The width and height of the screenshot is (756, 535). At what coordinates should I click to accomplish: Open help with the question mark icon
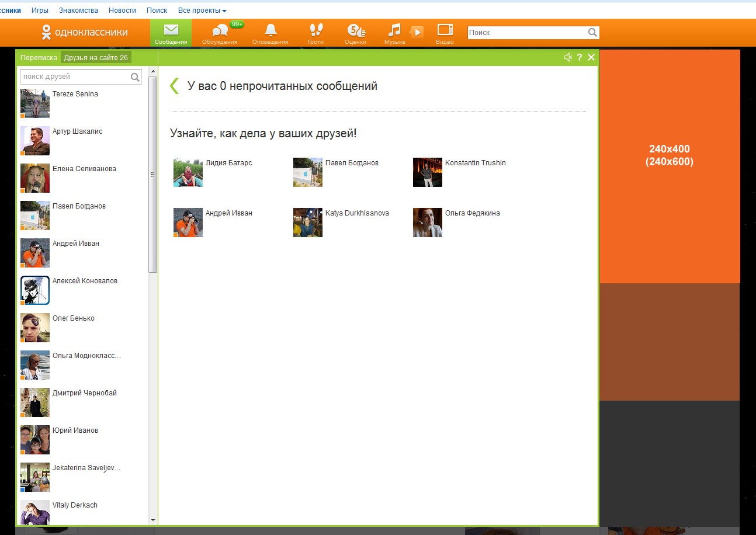[580, 57]
